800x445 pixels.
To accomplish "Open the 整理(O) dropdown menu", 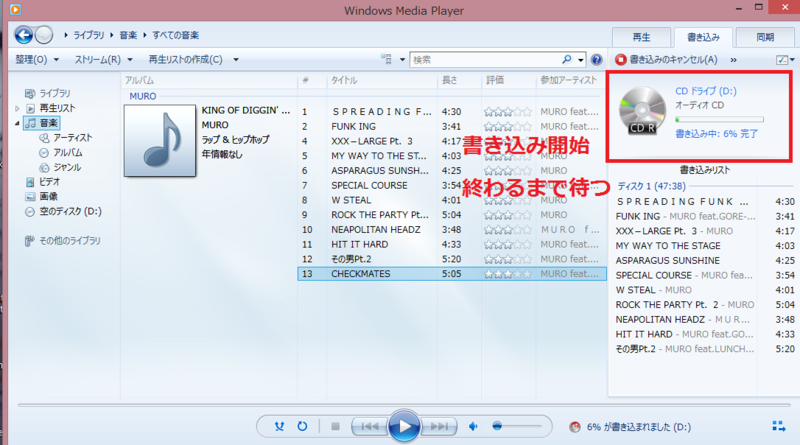I will click(x=37, y=60).
